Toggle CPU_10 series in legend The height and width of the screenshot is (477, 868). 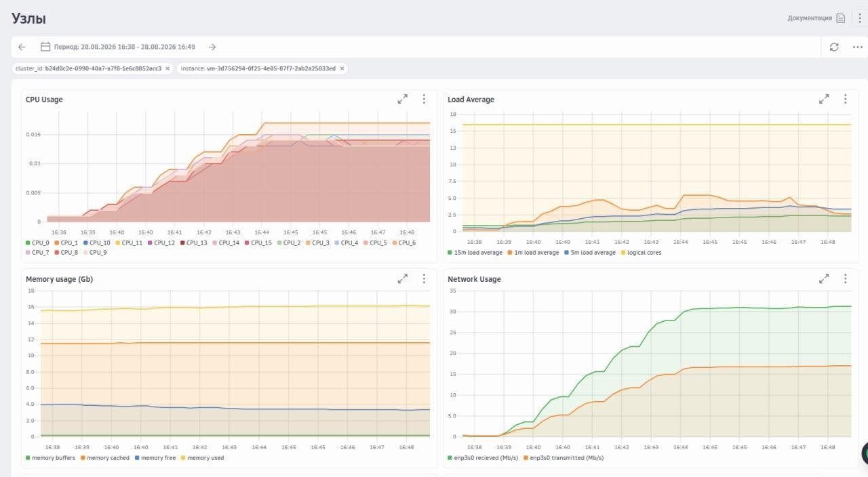coord(97,243)
